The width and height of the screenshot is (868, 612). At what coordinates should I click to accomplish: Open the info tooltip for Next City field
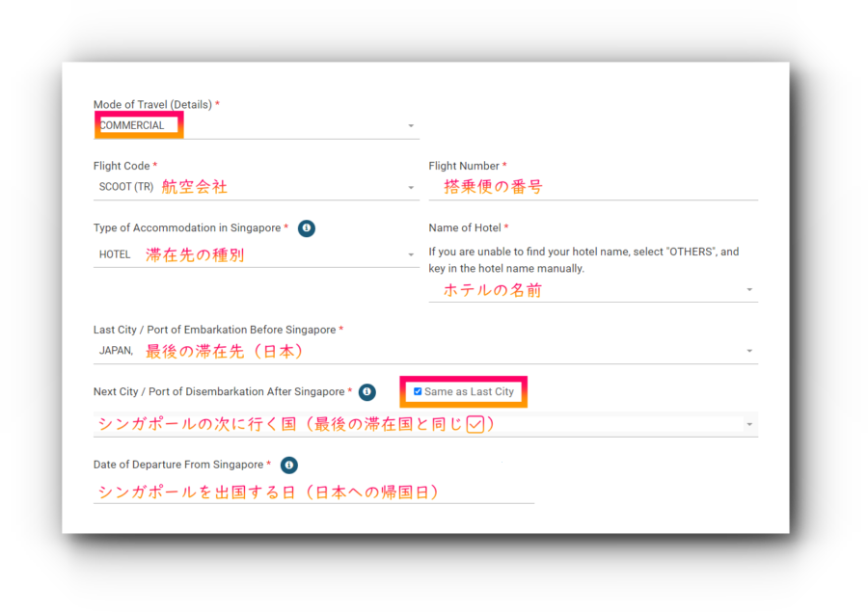pos(366,392)
